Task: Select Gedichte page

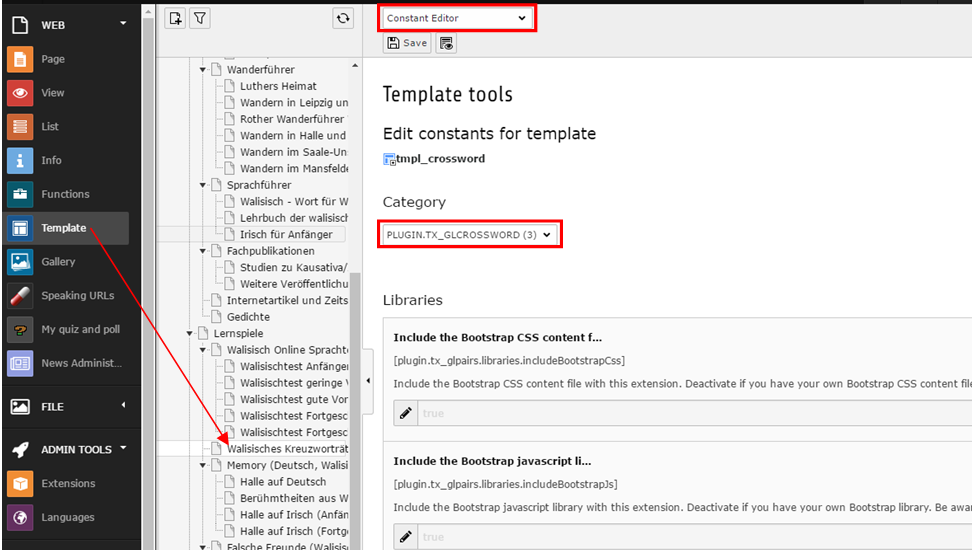Action: click(248, 317)
